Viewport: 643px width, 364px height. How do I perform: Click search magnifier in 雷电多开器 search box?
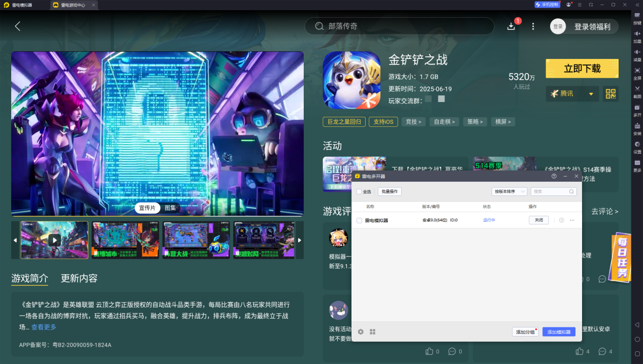click(571, 191)
